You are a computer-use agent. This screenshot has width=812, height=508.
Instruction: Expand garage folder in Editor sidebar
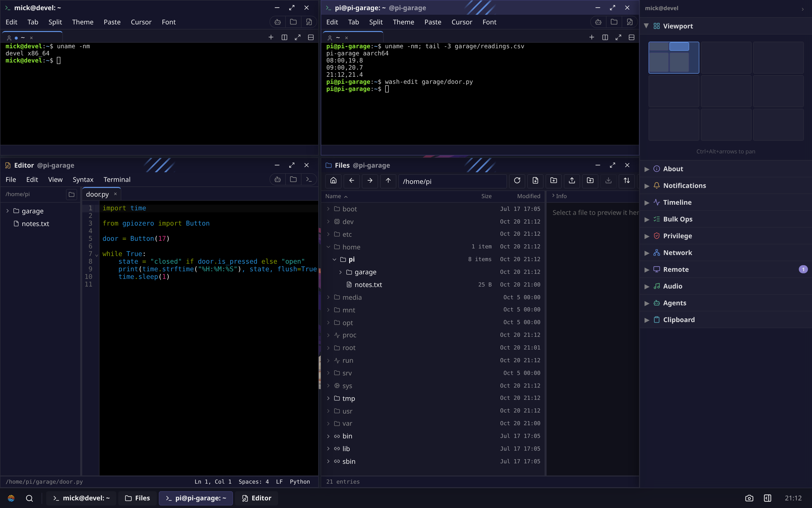(7, 211)
